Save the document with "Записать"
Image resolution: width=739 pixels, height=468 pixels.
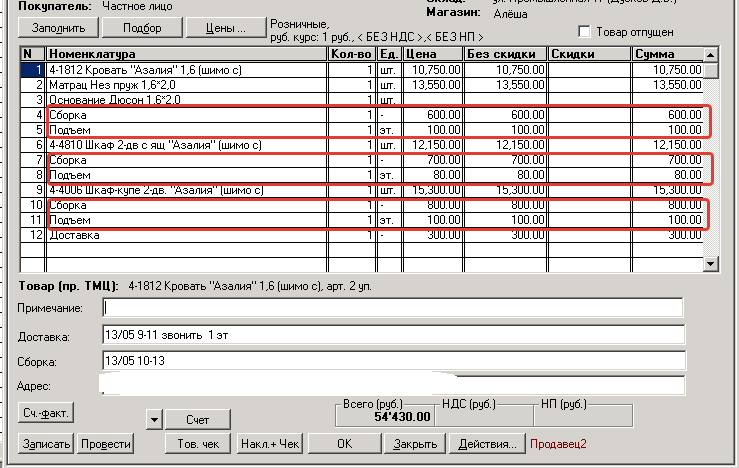tap(46, 443)
